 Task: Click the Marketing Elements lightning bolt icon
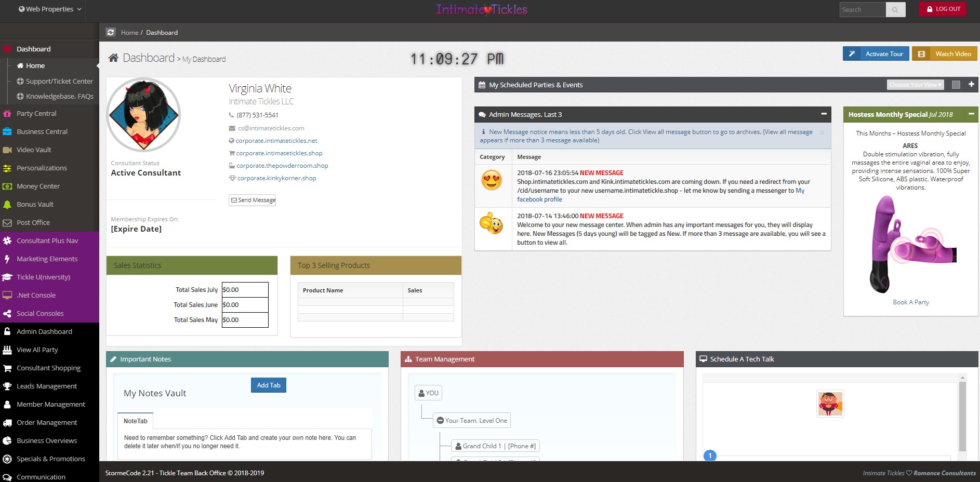[x=7, y=259]
